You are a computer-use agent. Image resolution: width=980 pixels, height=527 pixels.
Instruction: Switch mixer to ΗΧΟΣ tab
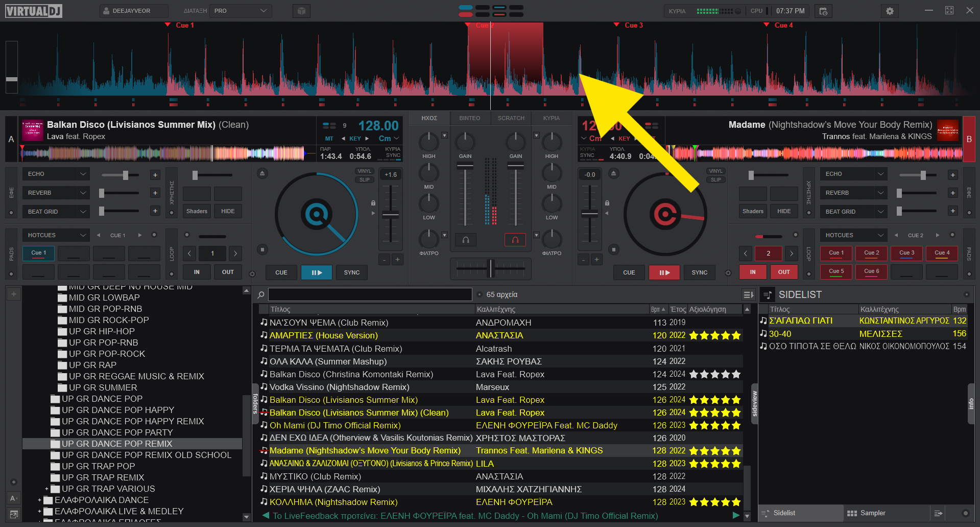429,118
